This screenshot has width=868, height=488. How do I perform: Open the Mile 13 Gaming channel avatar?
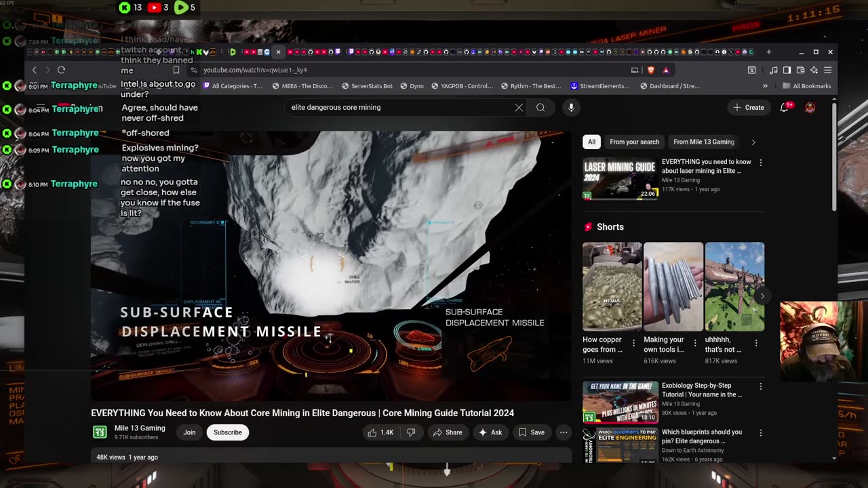pyautogui.click(x=100, y=432)
